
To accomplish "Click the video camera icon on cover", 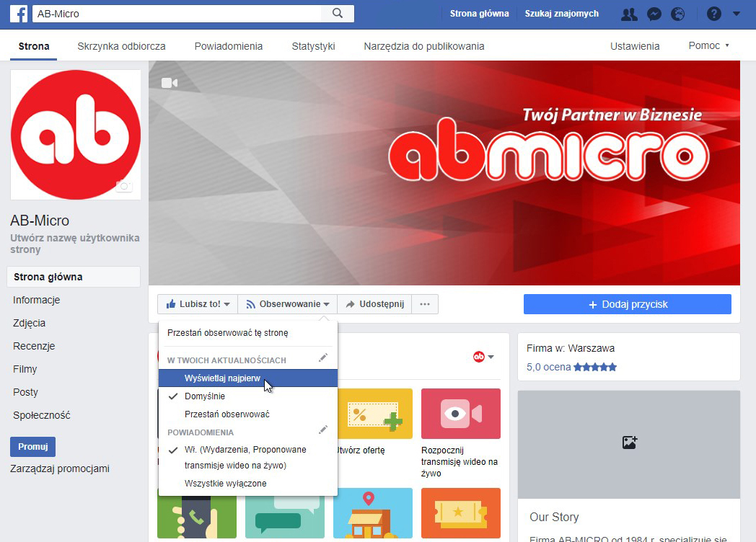I will (x=170, y=83).
